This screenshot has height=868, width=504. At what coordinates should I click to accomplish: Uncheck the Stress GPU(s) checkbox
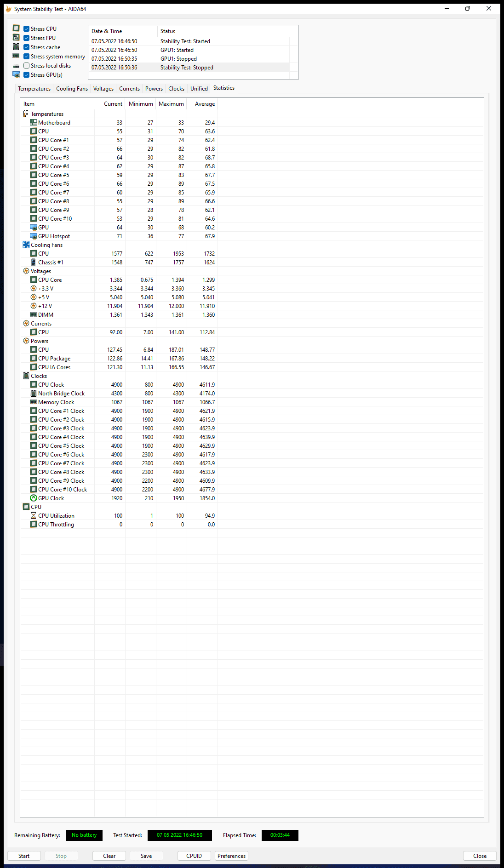pyautogui.click(x=27, y=74)
